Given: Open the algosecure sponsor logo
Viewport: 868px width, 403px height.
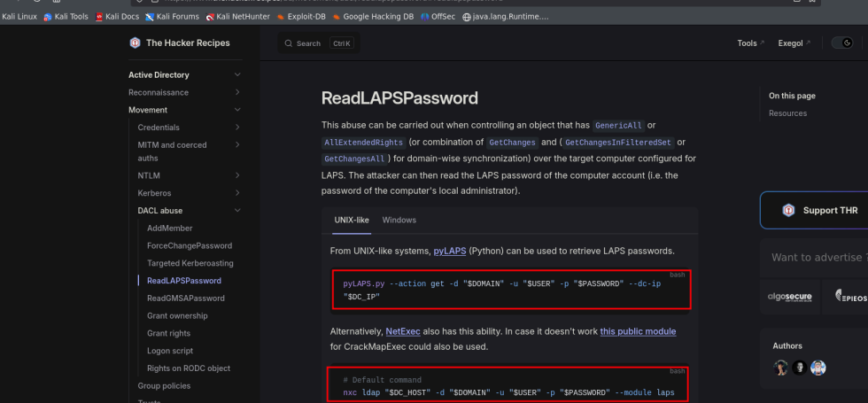Looking at the screenshot, I should tap(789, 296).
